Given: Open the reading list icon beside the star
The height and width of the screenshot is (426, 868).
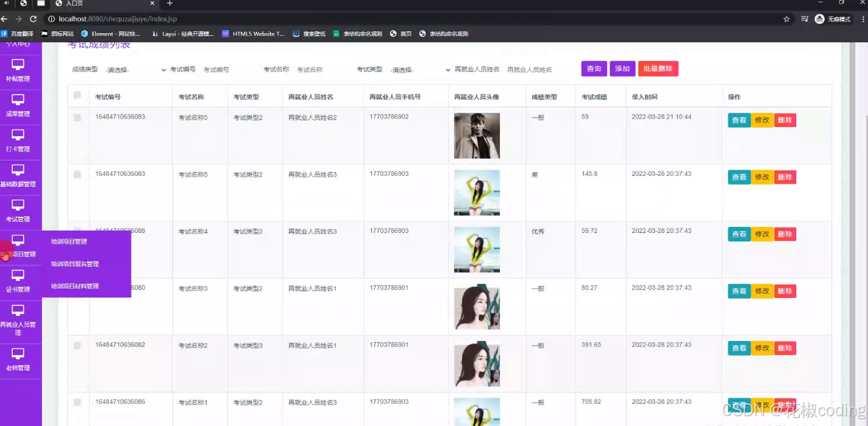Looking at the screenshot, I should pos(804,19).
